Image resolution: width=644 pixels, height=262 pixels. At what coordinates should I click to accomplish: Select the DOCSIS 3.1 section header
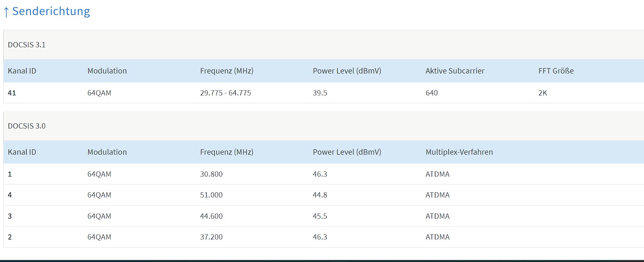coord(27,45)
